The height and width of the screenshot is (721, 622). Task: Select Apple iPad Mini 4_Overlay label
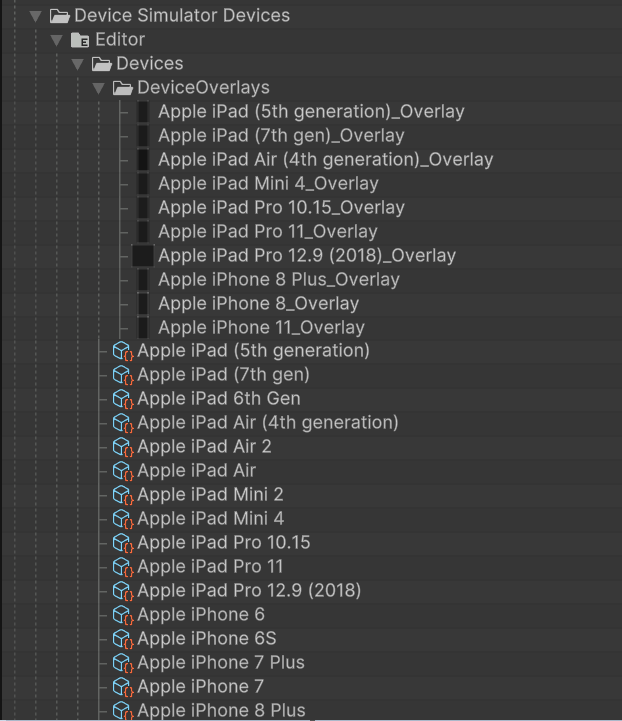coord(268,183)
